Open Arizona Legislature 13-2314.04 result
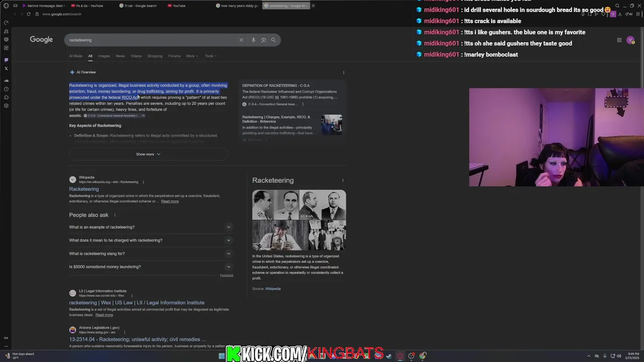The image size is (644, 362). 137,339
